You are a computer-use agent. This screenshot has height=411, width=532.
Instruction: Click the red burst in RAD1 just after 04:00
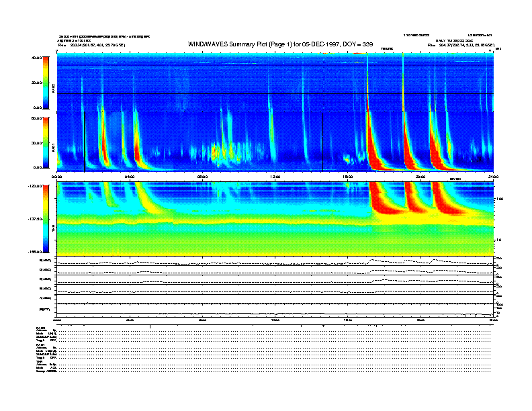(x=137, y=154)
